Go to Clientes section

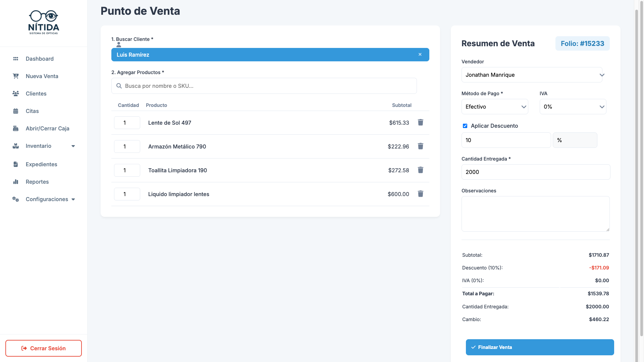(x=36, y=94)
